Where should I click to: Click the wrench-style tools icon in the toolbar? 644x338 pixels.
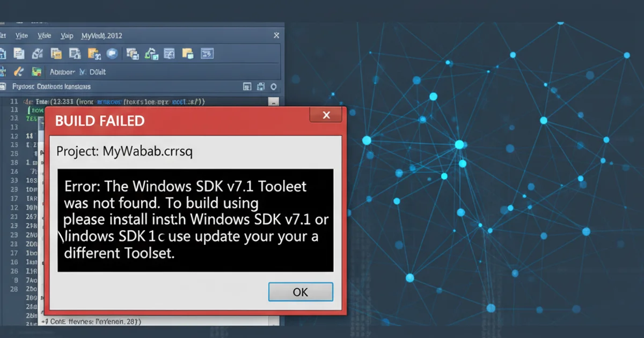click(x=38, y=53)
